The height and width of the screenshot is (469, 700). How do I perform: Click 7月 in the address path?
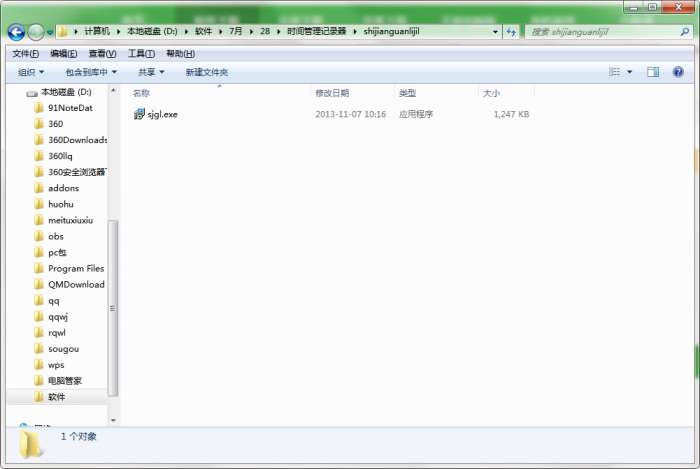pyautogui.click(x=236, y=31)
